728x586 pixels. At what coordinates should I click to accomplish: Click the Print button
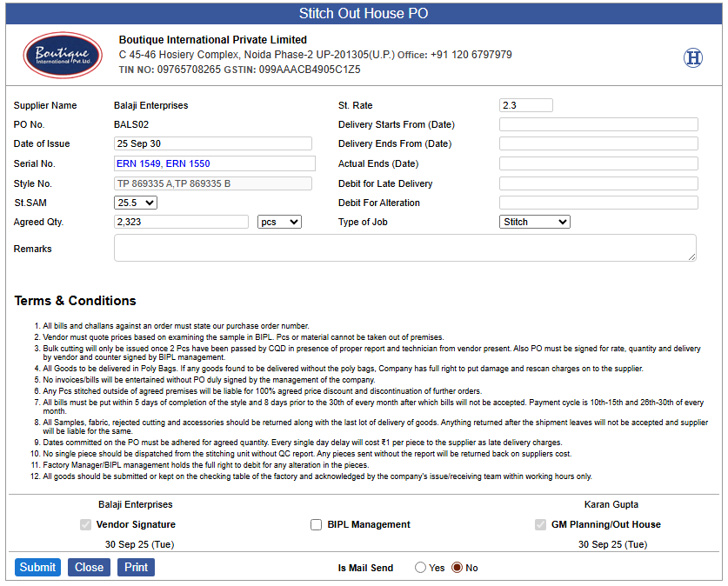(x=136, y=568)
